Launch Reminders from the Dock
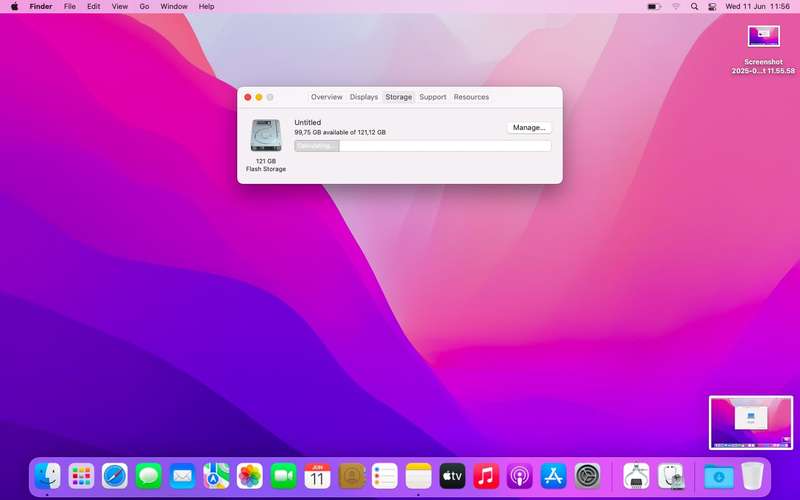The image size is (800, 500). point(385,476)
